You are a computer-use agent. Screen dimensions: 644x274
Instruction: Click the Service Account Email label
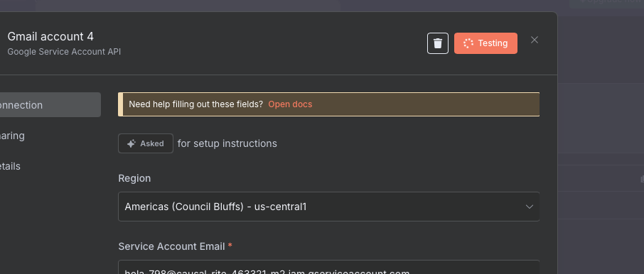coord(171,246)
